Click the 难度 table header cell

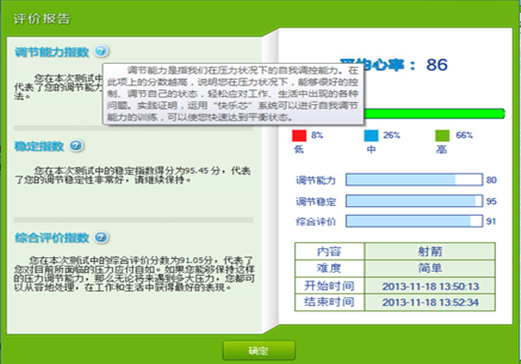pyautogui.click(x=329, y=268)
